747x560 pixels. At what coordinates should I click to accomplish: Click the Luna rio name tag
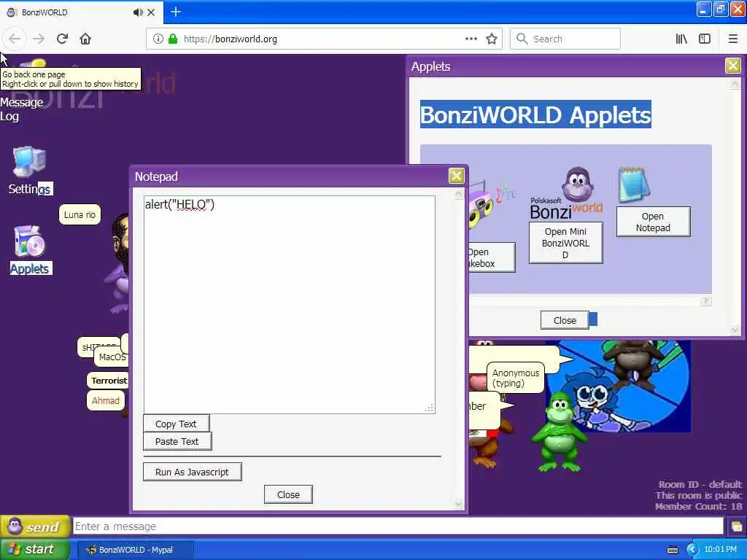tap(80, 215)
